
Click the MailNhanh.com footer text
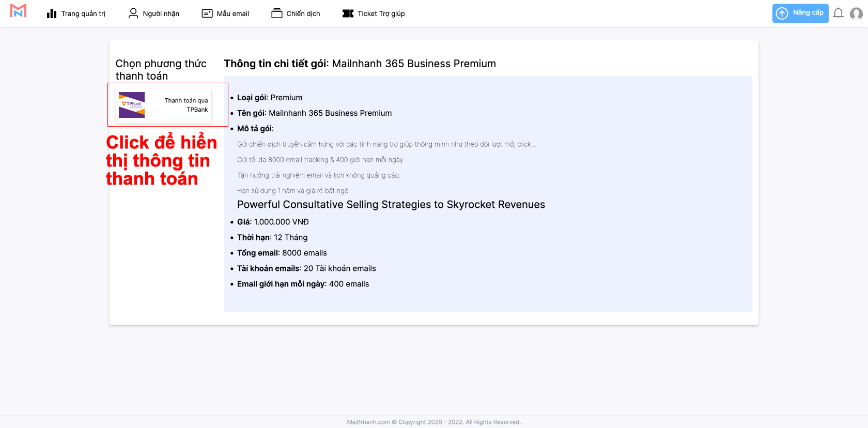(x=368, y=422)
